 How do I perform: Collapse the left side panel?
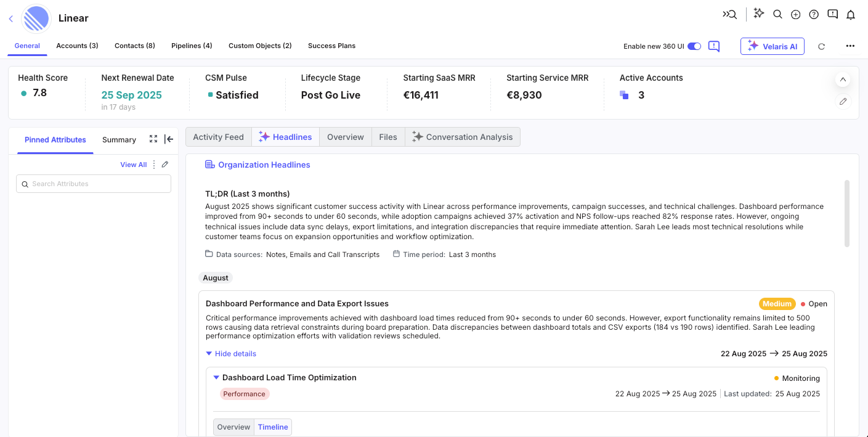(169, 139)
